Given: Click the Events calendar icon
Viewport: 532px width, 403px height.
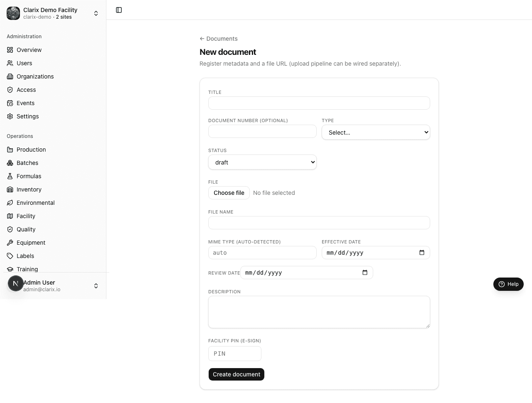Looking at the screenshot, I should (x=10, y=103).
